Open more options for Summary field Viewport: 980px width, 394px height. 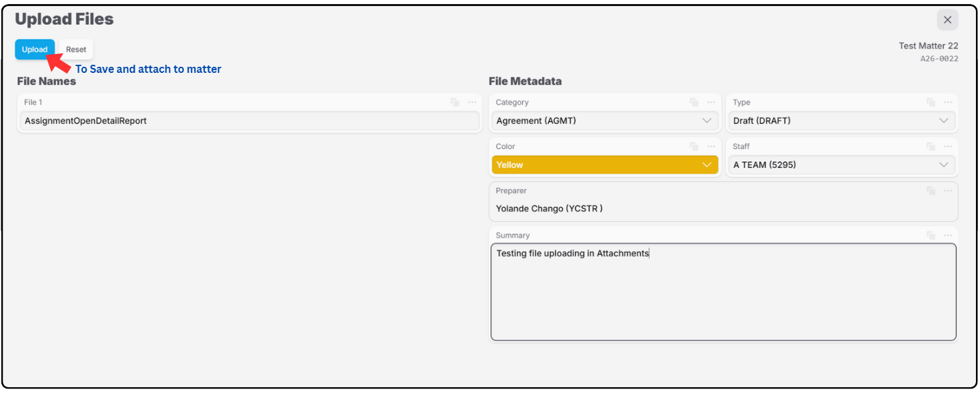coord(948,235)
